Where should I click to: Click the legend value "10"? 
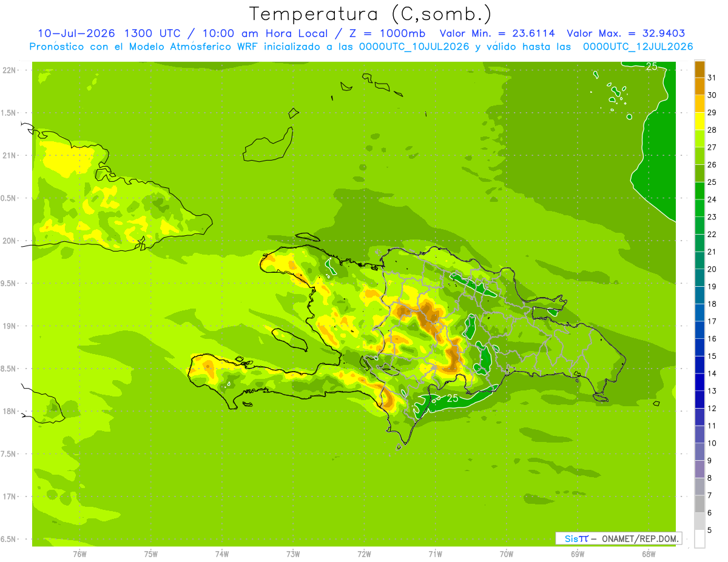click(712, 443)
